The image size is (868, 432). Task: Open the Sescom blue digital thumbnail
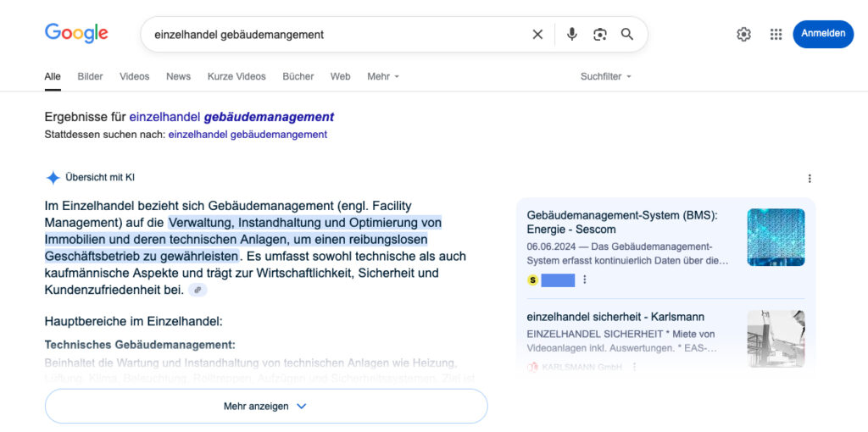[776, 237]
